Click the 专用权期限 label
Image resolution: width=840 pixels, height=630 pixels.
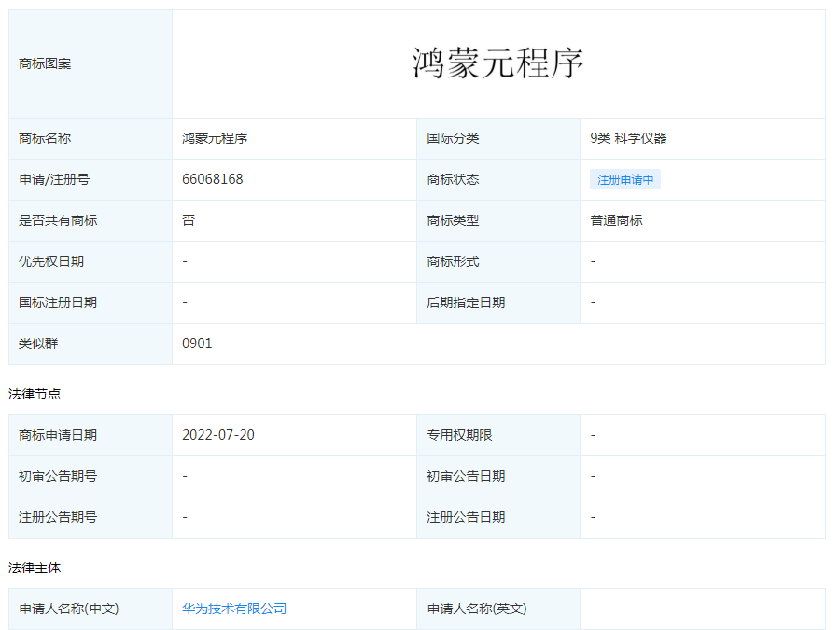click(x=459, y=435)
